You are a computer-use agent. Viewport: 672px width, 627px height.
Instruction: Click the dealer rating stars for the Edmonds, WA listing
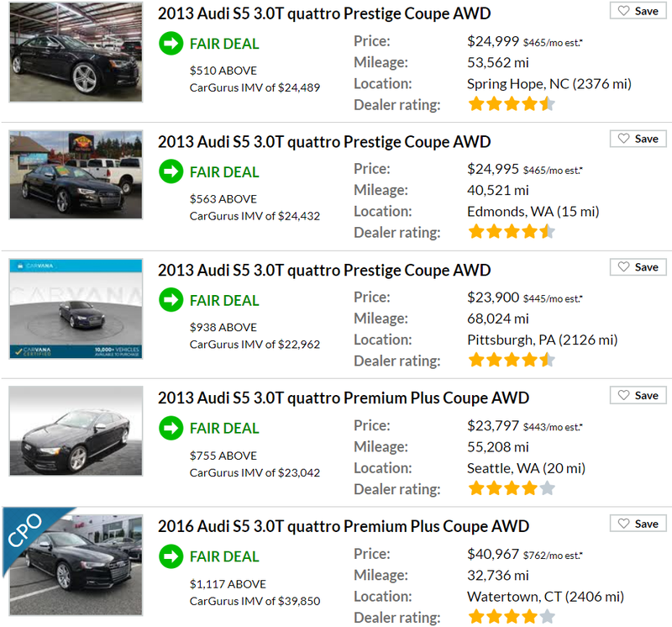point(512,232)
